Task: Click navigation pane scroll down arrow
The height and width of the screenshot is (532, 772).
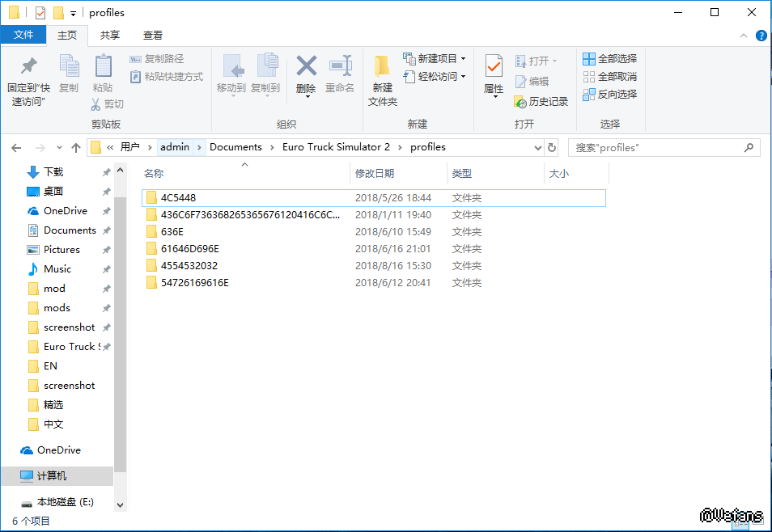Action: pos(121,505)
